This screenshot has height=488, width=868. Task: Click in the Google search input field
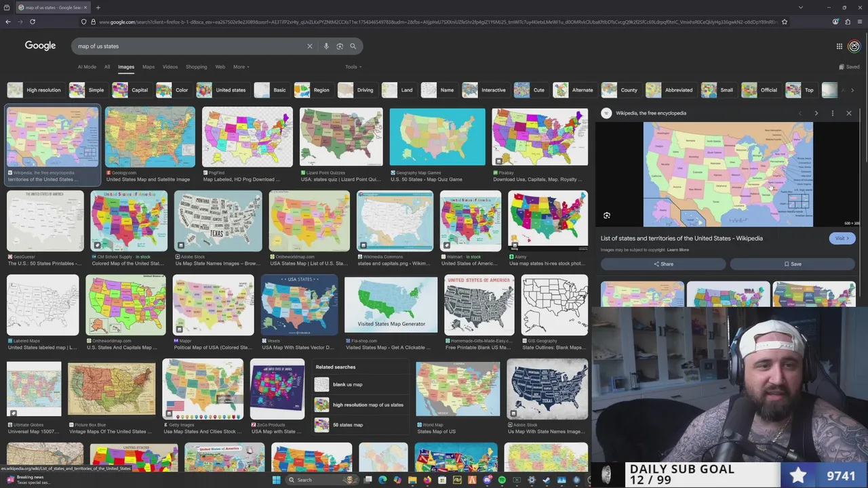click(190, 46)
